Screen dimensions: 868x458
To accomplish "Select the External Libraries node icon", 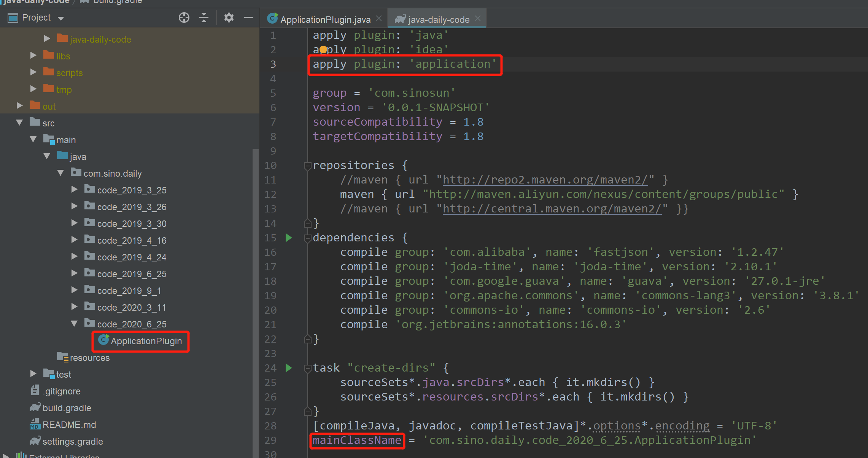I will (x=22, y=455).
